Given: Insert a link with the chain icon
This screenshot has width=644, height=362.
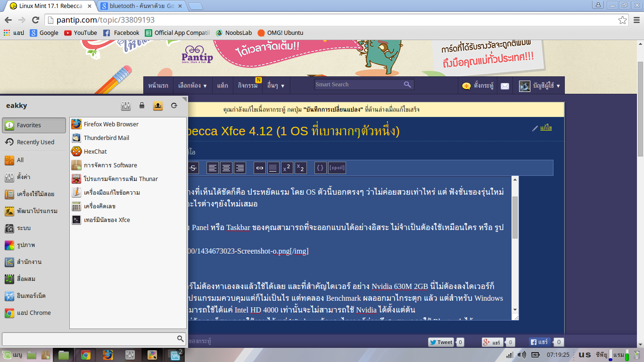Looking at the screenshot, I should click(260, 168).
